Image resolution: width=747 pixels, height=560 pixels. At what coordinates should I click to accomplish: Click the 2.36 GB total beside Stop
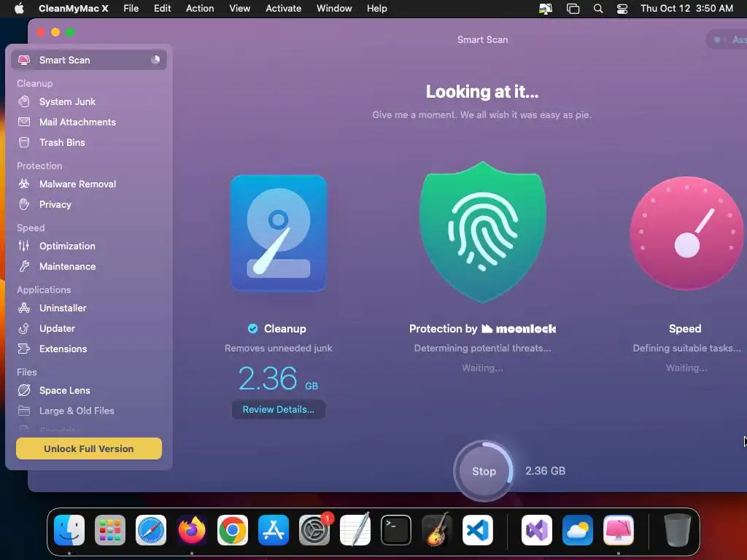click(545, 471)
